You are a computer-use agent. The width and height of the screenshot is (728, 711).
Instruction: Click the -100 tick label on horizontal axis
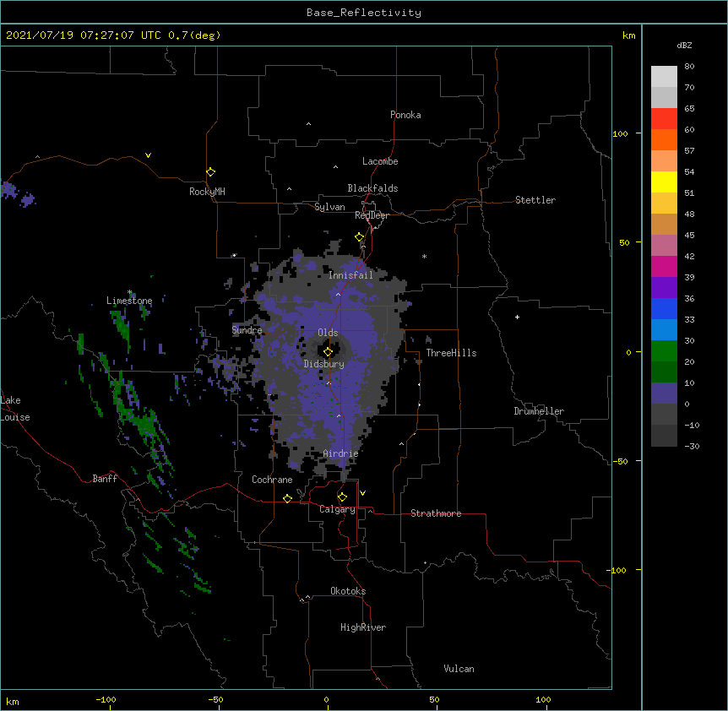pyautogui.click(x=106, y=699)
